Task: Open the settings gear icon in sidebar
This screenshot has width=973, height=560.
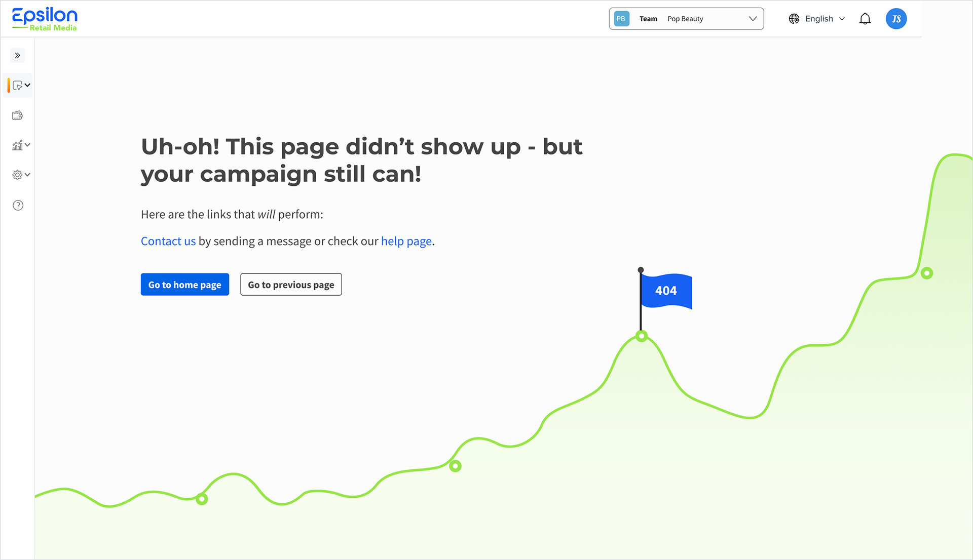Action: [x=17, y=175]
